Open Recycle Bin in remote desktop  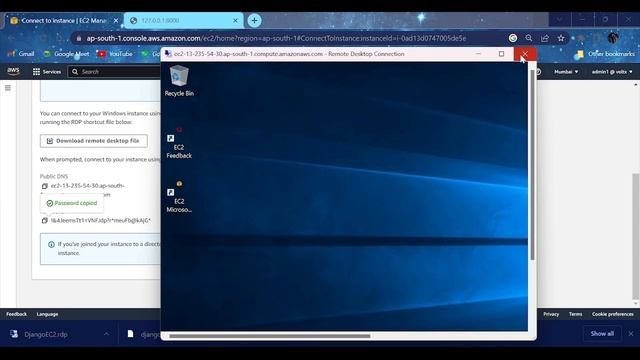179,81
